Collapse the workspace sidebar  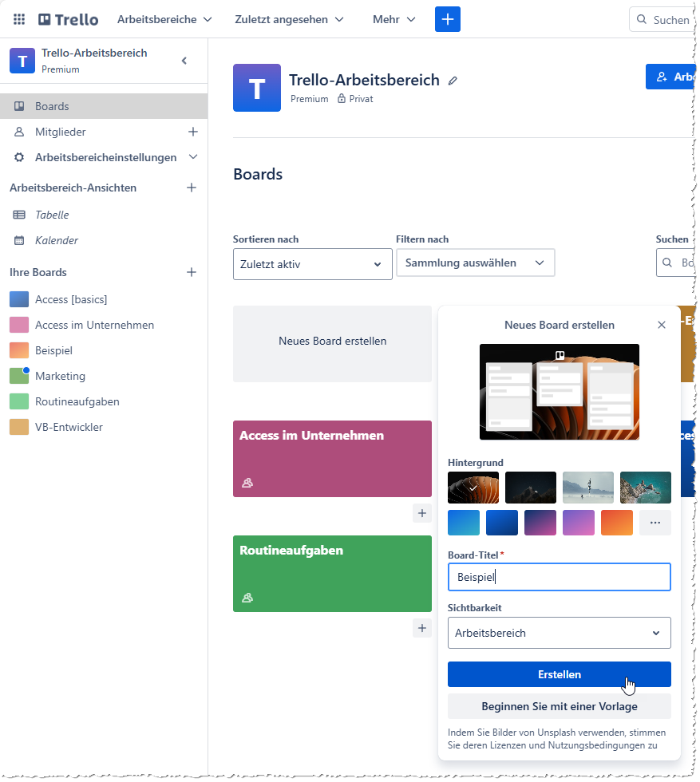[184, 60]
